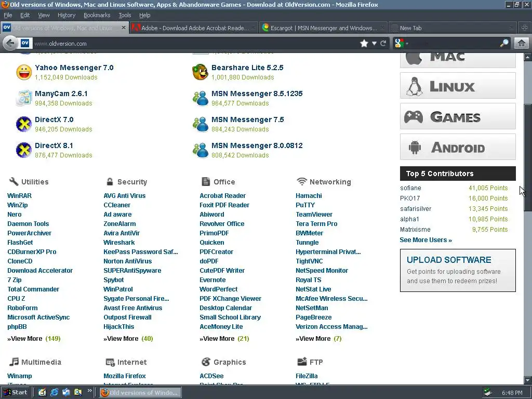
Task: Open the Android category button
Action: (458, 147)
